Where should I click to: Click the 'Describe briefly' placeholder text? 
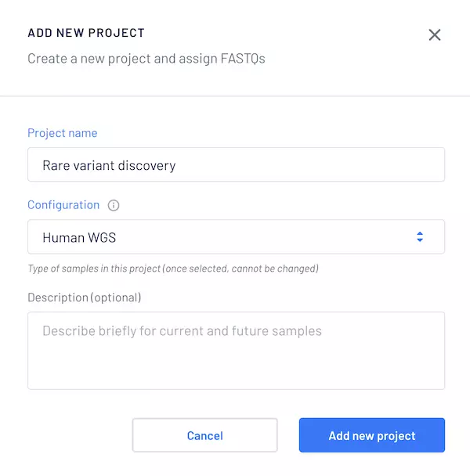point(182,330)
